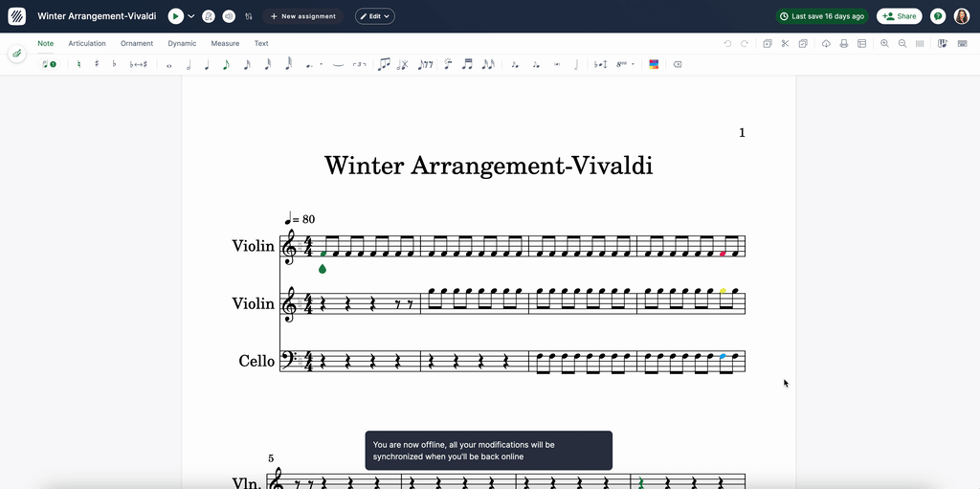
Task: Zoom out of the score
Action: click(x=902, y=44)
